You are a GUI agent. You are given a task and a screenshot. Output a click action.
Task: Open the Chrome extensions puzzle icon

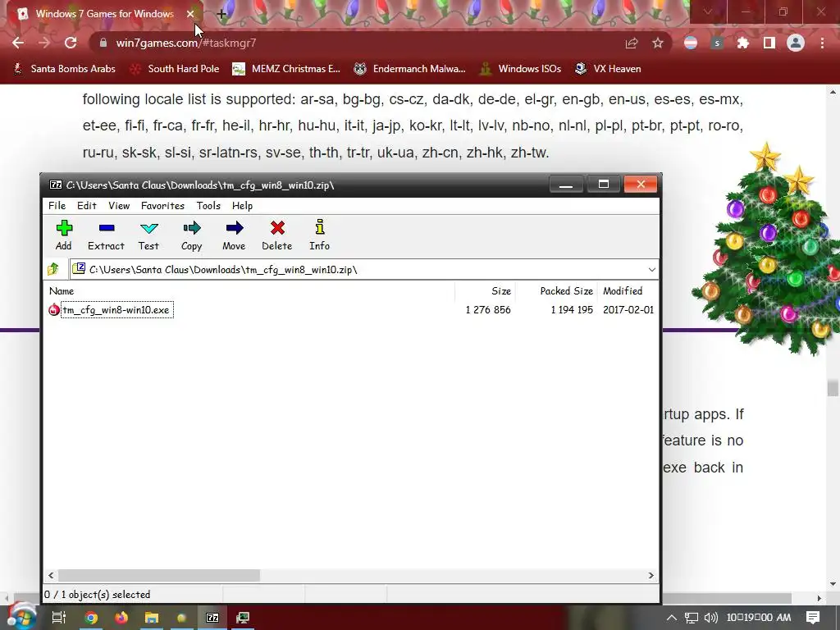pos(743,43)
